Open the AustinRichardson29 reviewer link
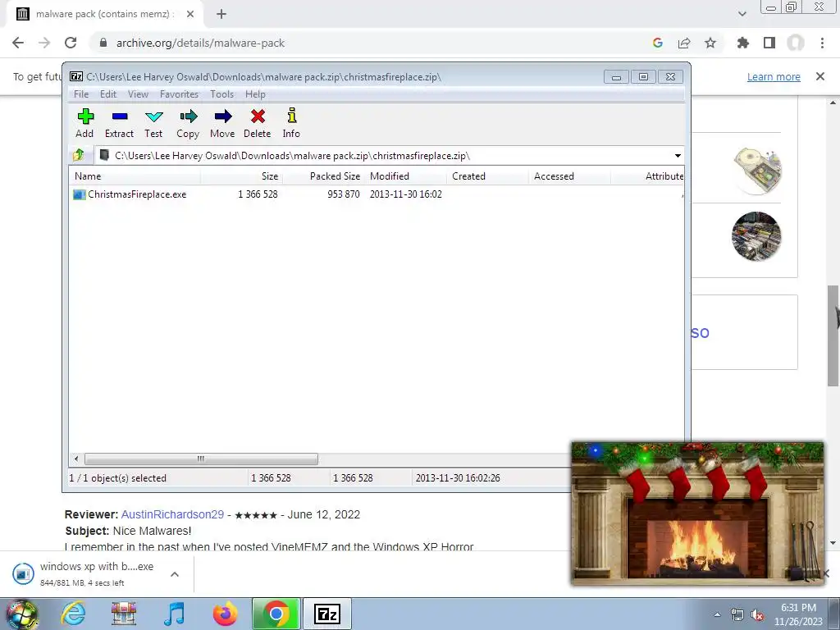840x630 pixels. pos(172,514)
